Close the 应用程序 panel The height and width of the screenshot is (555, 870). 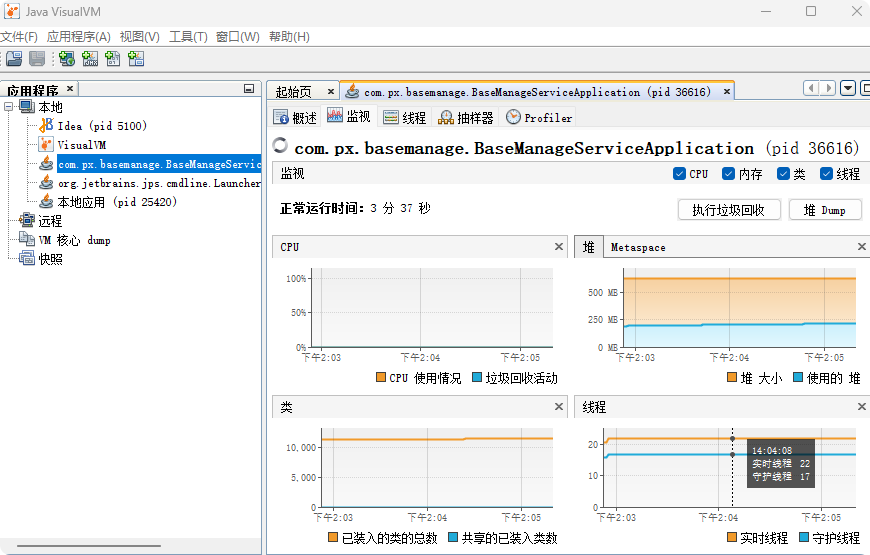70,89
